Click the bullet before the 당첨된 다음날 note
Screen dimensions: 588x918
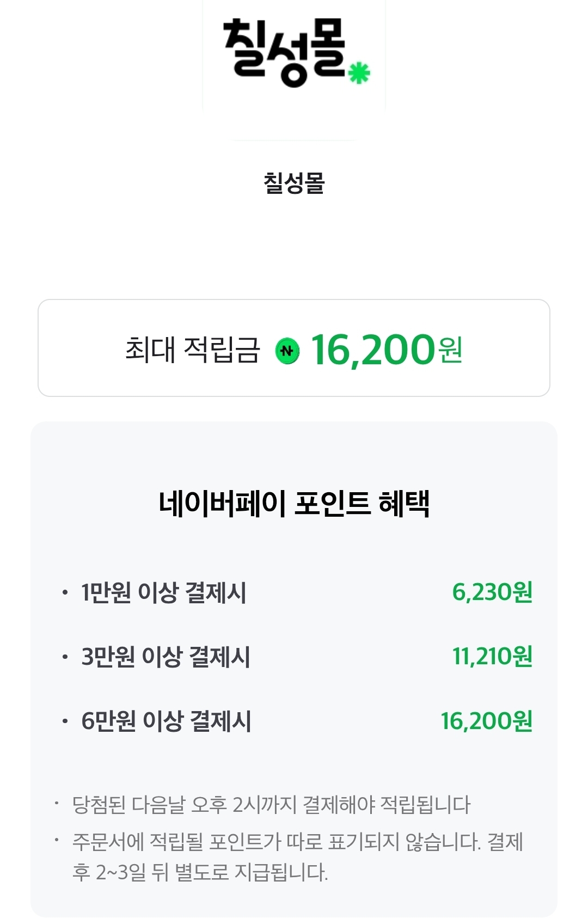tap(56, 803)
